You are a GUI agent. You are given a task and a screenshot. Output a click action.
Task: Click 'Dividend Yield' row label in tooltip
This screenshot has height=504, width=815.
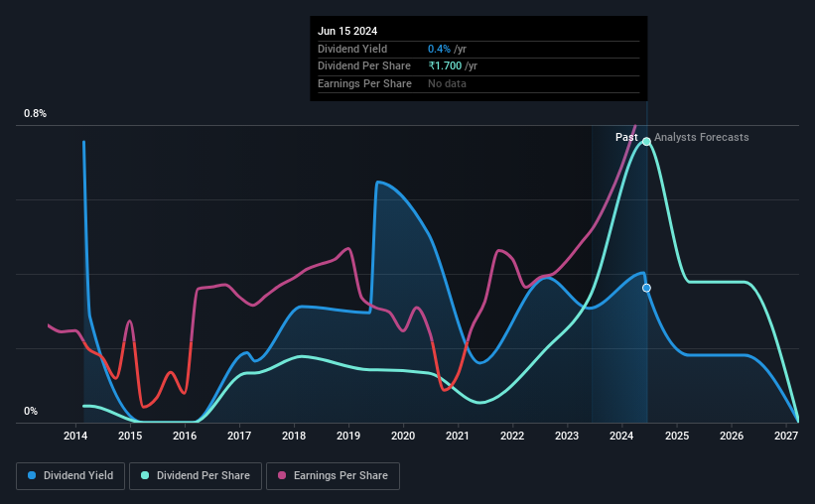[352, 49]
